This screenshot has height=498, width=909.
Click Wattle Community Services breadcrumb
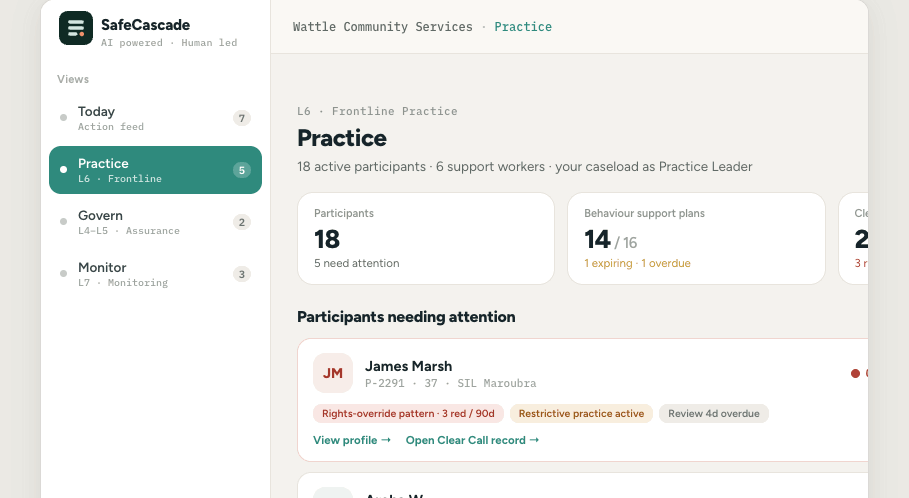(x=383, y=27)
